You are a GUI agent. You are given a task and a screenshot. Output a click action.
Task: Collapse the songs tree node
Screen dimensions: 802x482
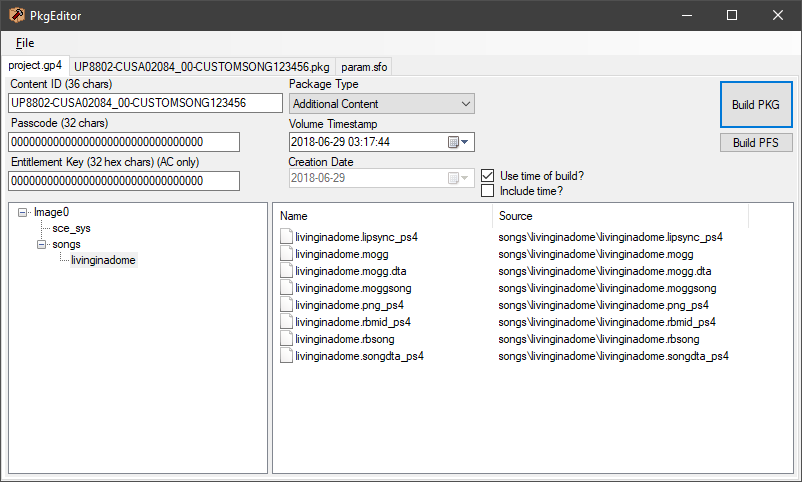(x=41, y=245)
